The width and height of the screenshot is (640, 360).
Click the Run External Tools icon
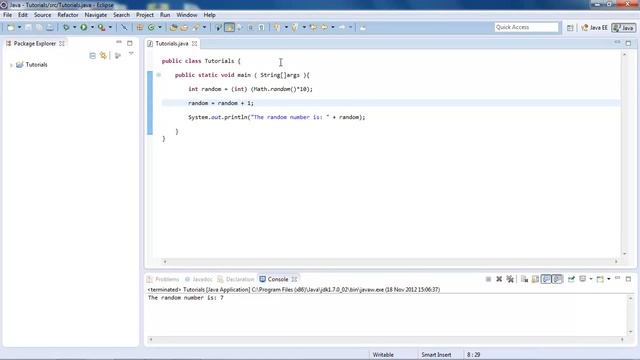(102, 27)
